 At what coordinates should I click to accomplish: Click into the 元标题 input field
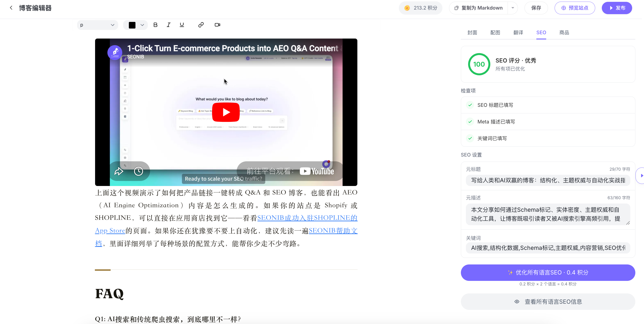coord(548,180)
